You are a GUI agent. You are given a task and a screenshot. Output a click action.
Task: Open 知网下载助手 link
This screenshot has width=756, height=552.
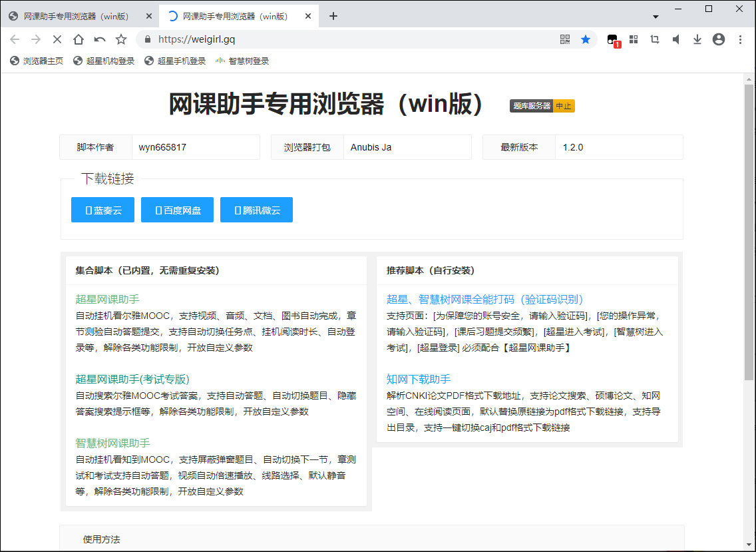[x=419, y=380]
